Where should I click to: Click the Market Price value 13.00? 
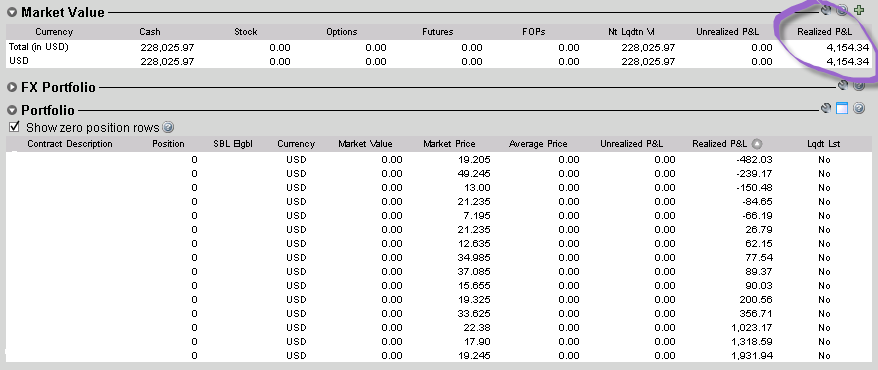(x=477, y=188)
